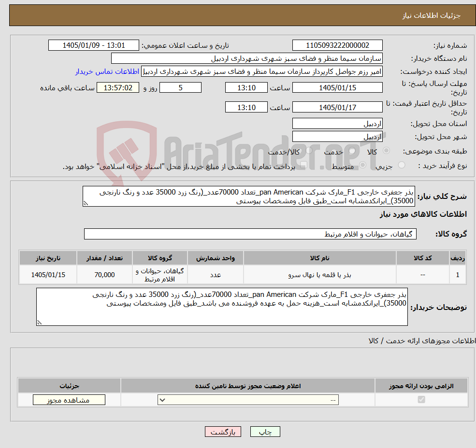Click the الزامی بودن ارائه مجوز header
476x448 pixels.
pos(421,386)
